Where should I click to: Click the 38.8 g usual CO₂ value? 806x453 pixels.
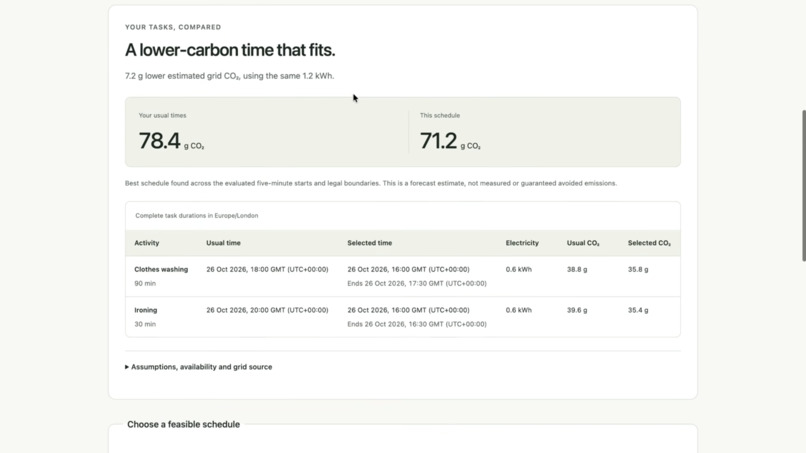point(577,269)
